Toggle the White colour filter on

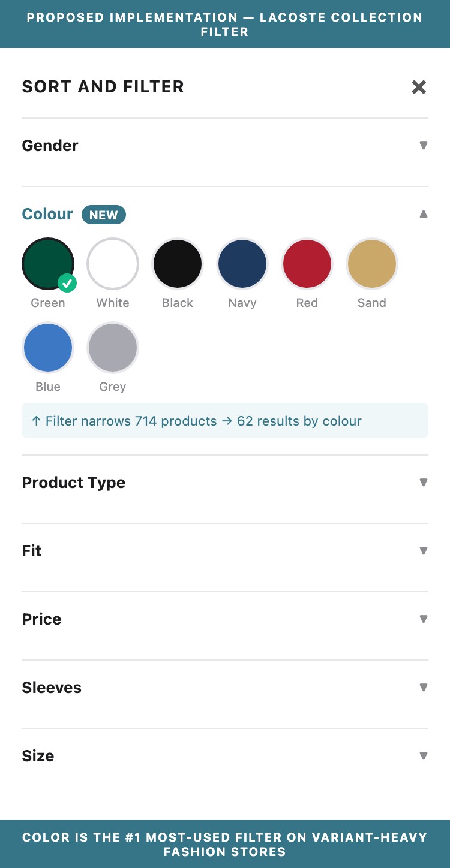[113, 264]
